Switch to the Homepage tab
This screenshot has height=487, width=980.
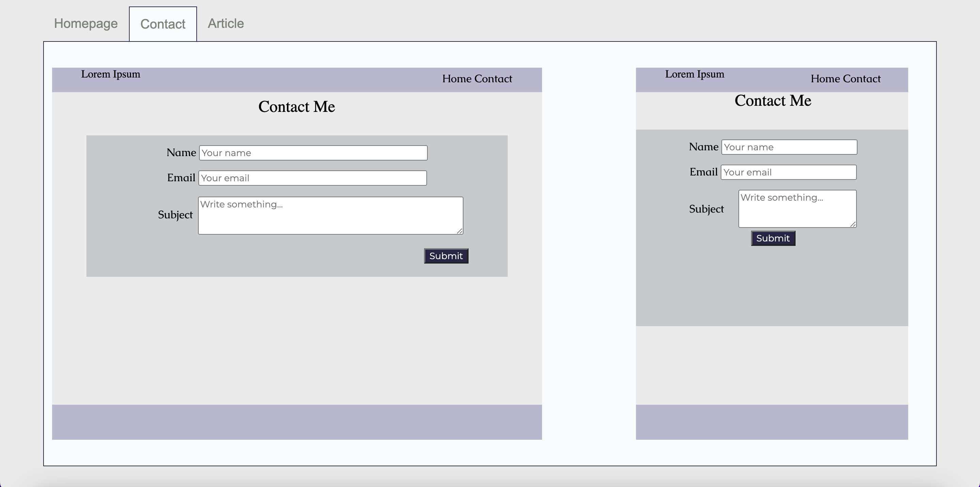[85, 23]
